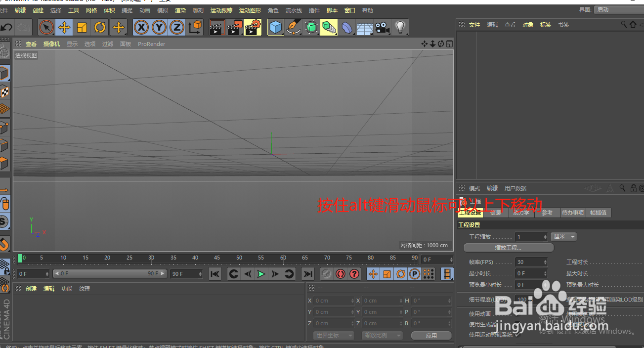Viewport: 644px width, 348px height.
Task: Open the Spline Pen tool
Action: (x=294, y=27)
